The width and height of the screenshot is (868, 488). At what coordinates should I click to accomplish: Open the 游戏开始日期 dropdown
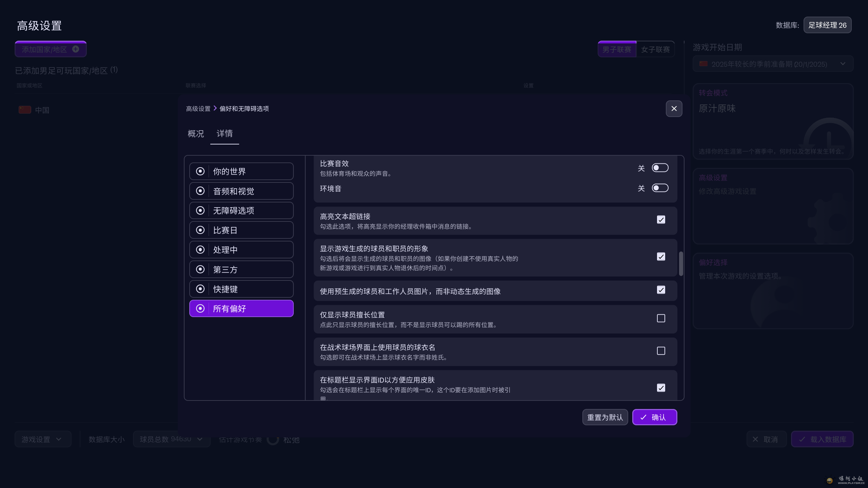pos(773,64)
